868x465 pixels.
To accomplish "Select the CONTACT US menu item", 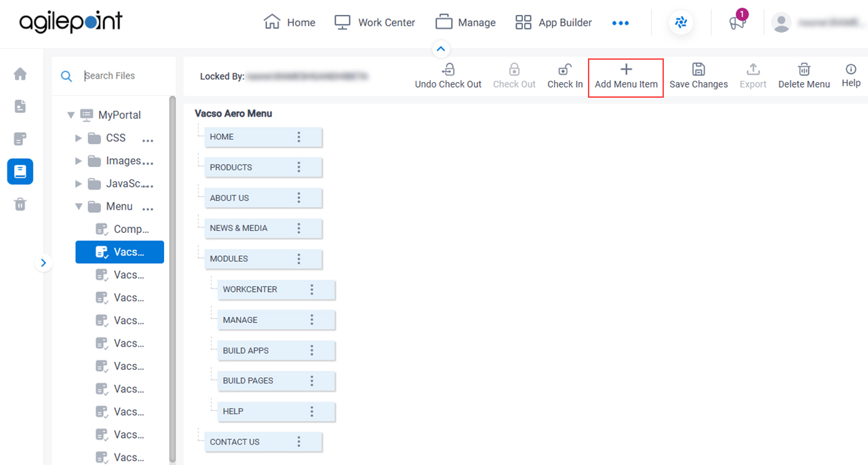I will coord(263,441).
